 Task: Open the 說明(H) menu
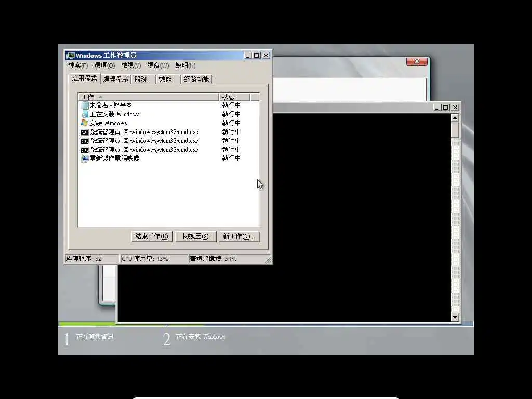pos(185,65)
